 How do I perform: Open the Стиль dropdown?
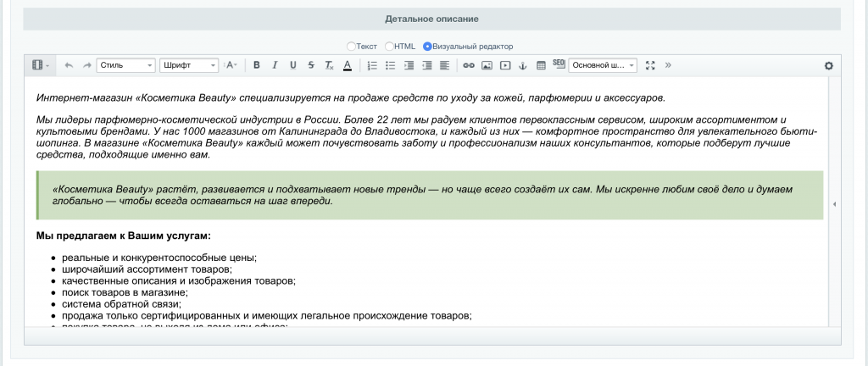[x=126, y=65]
